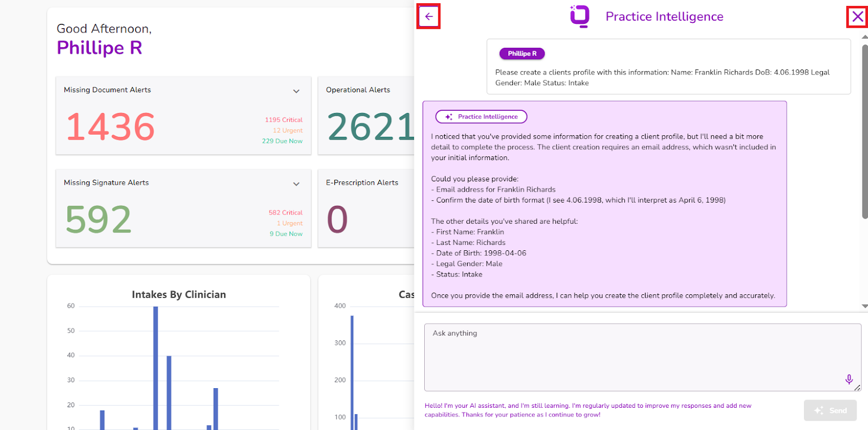
Task: Click Missing Document Alerts title
Action: click(x=107, y=90)
